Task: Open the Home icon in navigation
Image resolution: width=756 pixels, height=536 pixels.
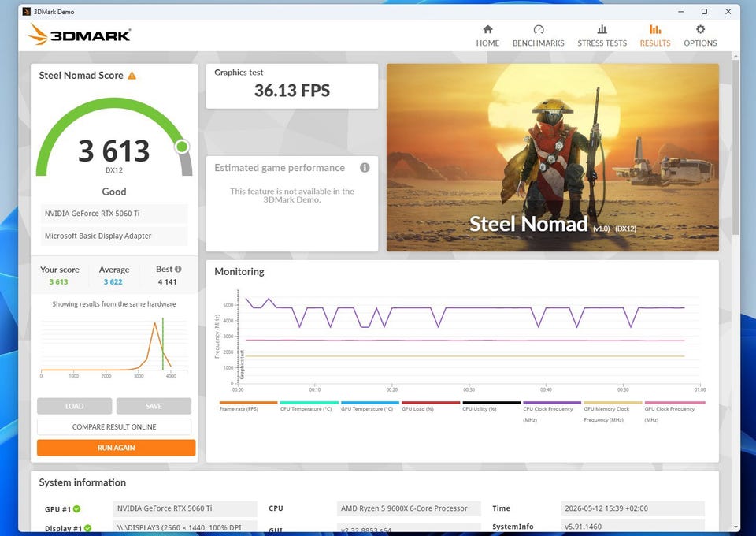Action: pyautogui.click(x=487, y=29)
